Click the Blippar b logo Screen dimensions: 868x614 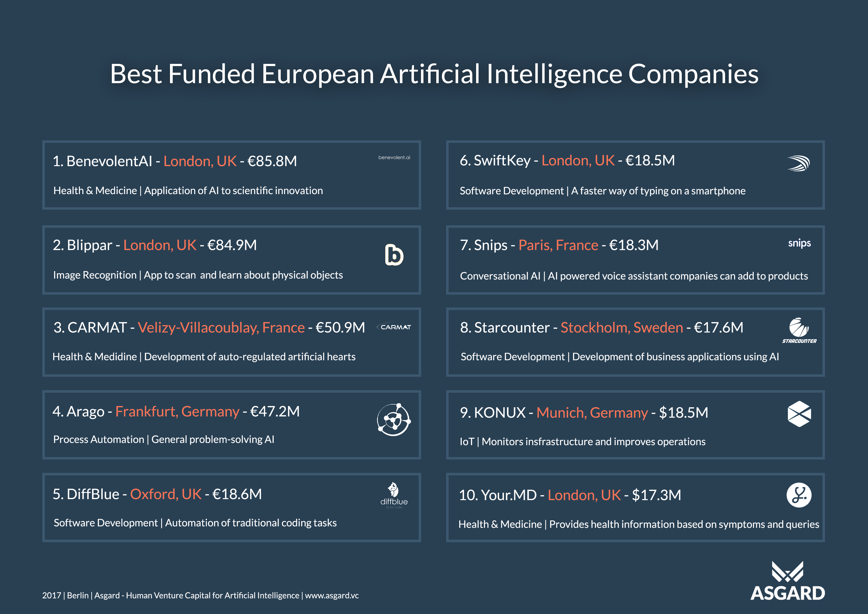click(394, 255)
